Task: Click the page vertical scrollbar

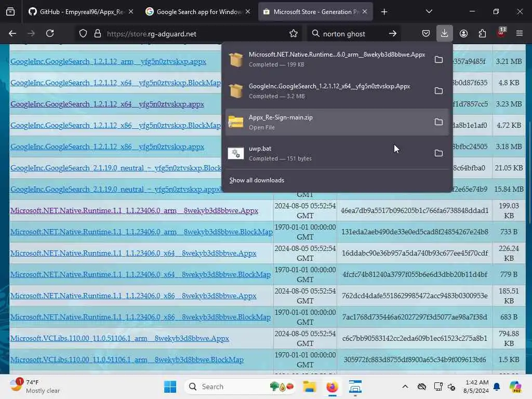Action: [529, 171]
